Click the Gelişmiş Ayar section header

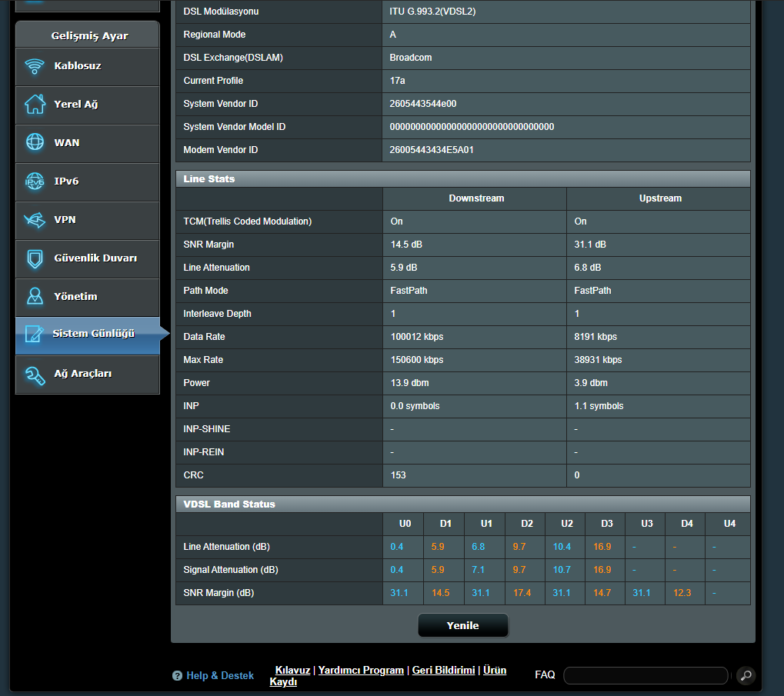tap(88, 35)
